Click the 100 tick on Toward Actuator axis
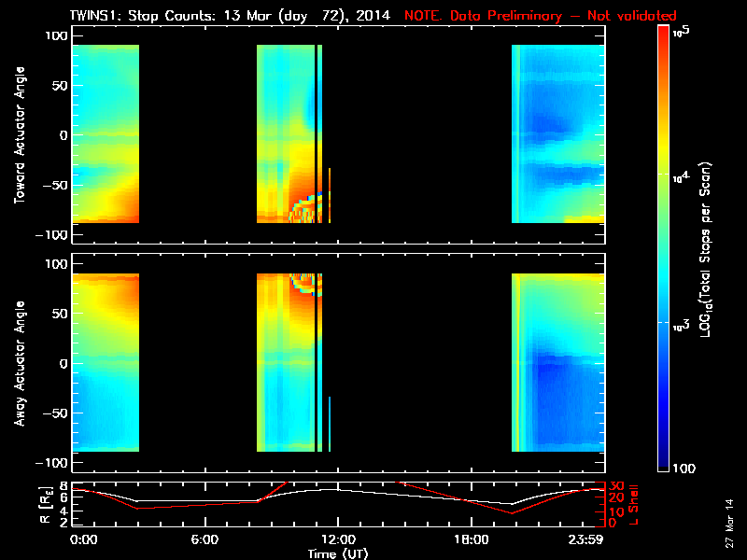Viewport: 747px width, 560px height. 56,35
